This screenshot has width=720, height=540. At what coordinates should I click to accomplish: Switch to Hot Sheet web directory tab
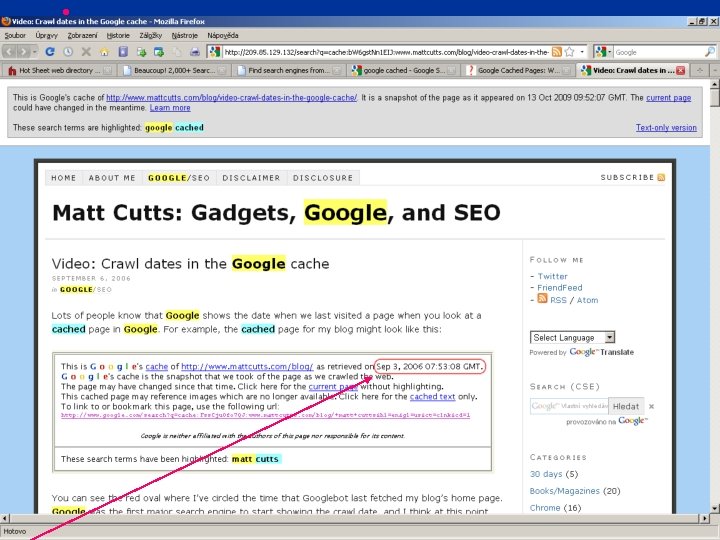[60, 70]
